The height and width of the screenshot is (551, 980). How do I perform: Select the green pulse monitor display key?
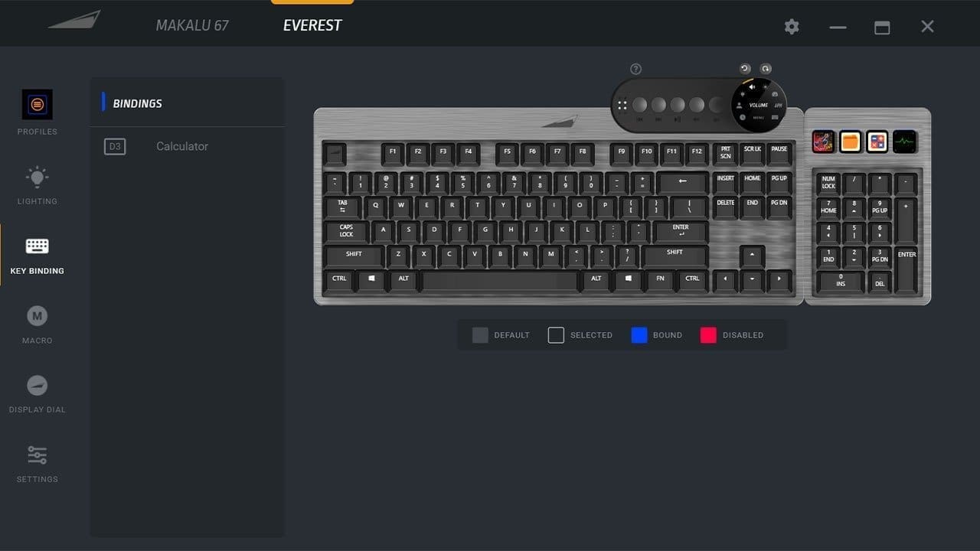click(904, 142)
